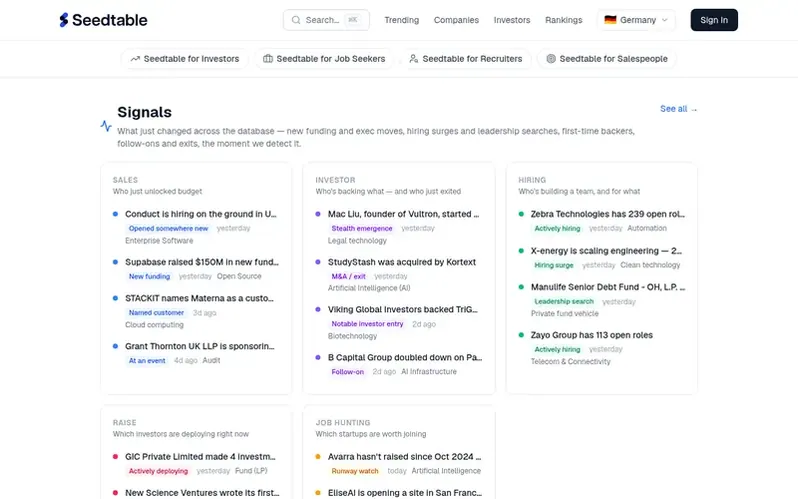Click the person icon for Recruiters

414,59
